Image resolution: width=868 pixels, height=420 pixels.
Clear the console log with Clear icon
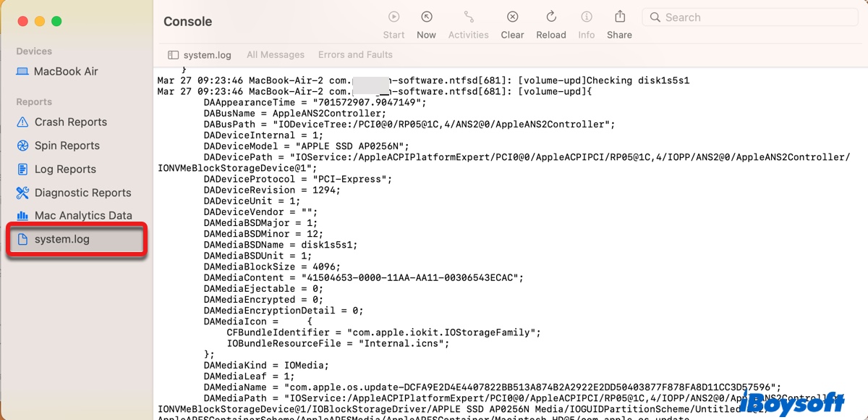tap(512, 17)
